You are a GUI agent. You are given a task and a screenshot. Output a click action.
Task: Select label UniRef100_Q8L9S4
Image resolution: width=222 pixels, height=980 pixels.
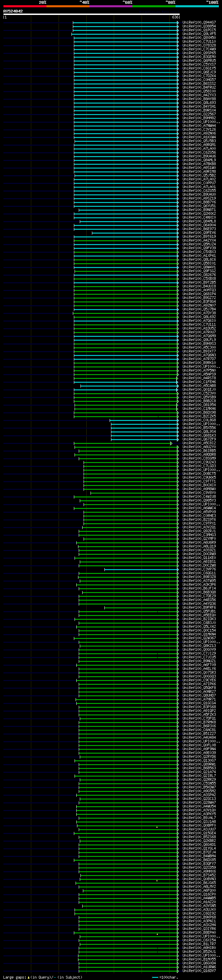click(199, 432)
